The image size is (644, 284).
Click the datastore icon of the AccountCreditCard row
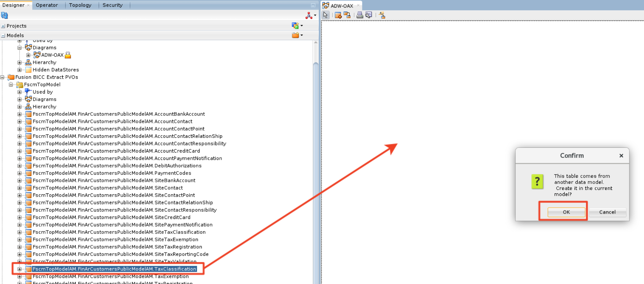[28, 151]
